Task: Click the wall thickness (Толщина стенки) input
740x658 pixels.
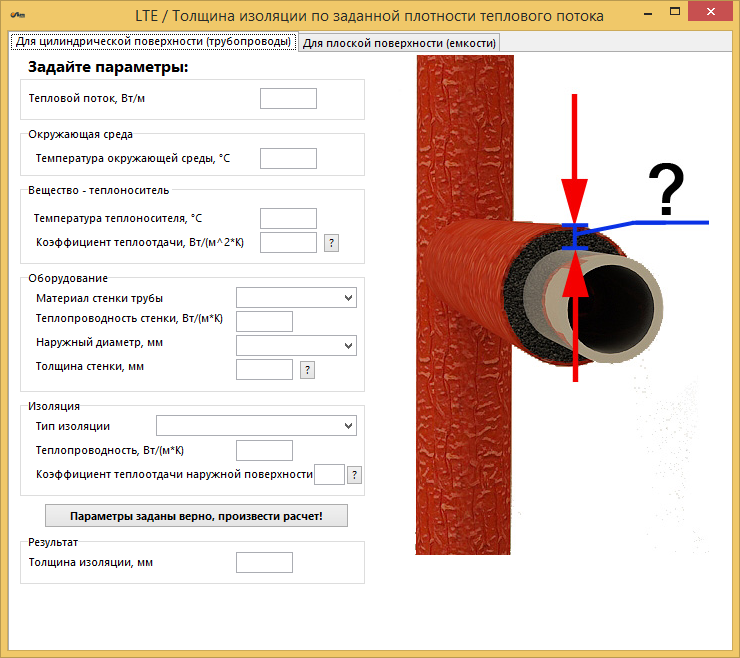Action: [264, 370]
